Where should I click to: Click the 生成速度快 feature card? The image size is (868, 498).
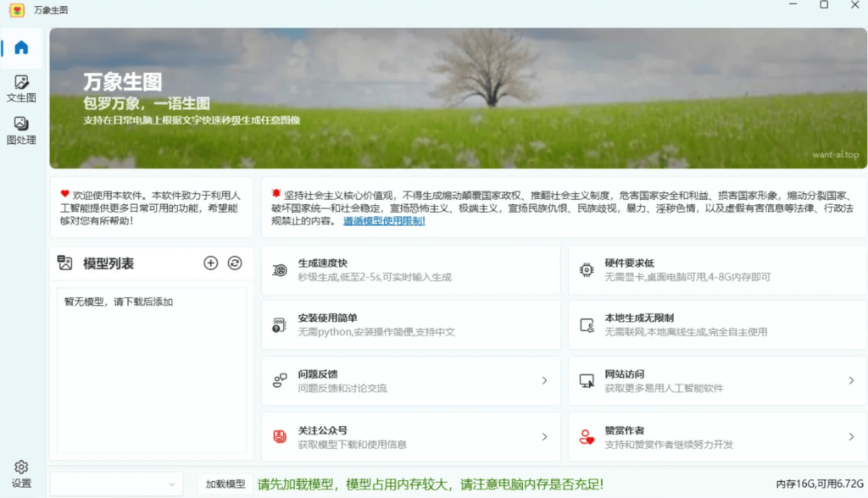tap(411, 270)
